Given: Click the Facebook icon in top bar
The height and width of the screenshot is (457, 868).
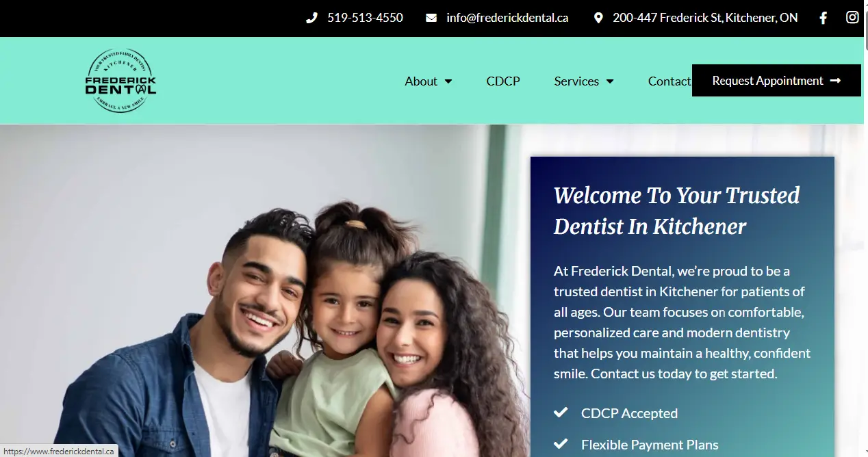Looking at the screenshot, I should (x=823, y=18).
